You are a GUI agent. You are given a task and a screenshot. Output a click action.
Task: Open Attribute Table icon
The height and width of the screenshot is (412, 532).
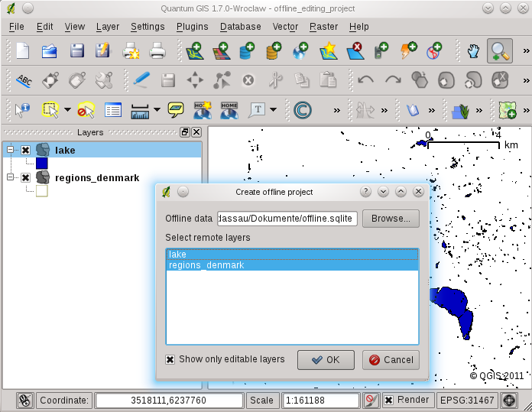click(113, 110)
